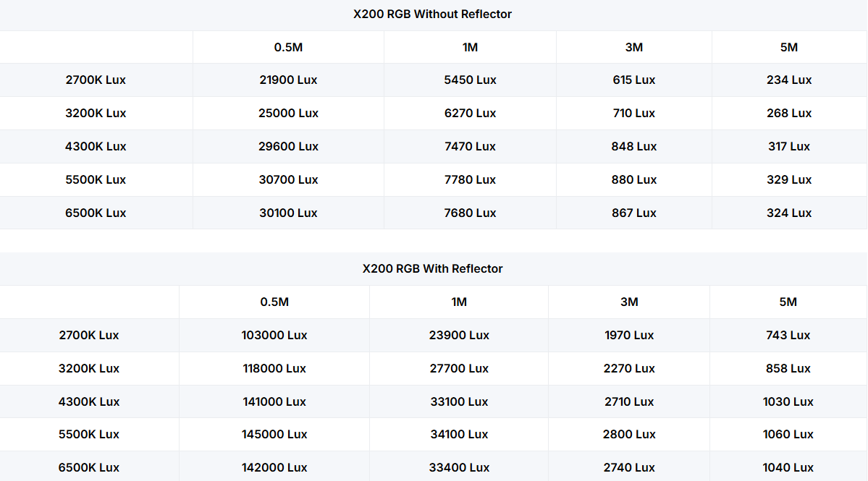The width and height of the screenshot is (868, 481).
Task: Select the 29600 Lux cell
Action: click(x=288, y=146)
